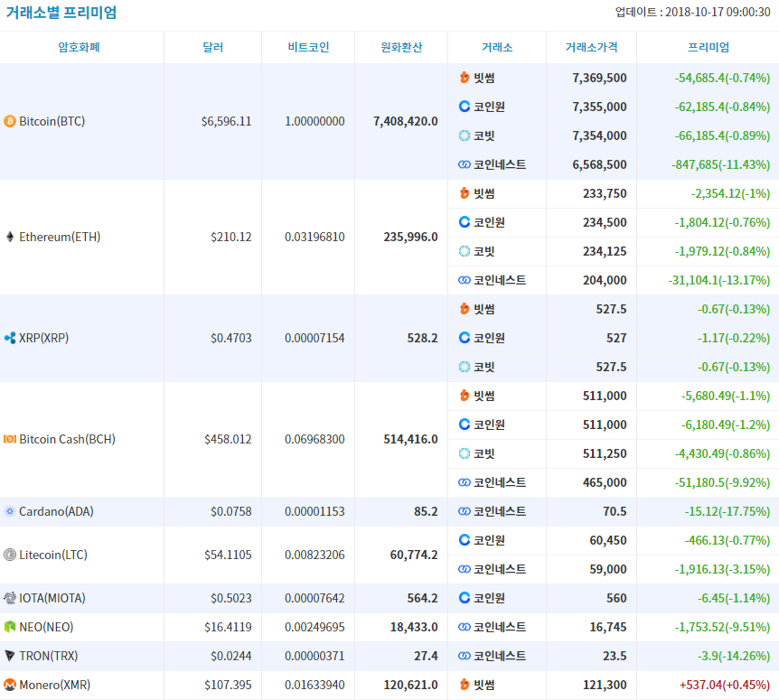Click the won value 60,774.2
This screenshot has height=700, width=779.
tap(414, 555)
